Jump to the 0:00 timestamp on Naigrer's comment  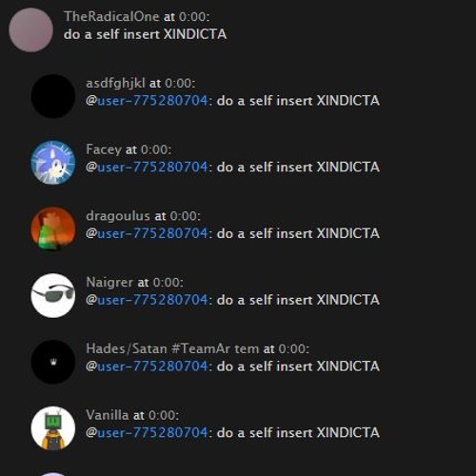point(167,282)
